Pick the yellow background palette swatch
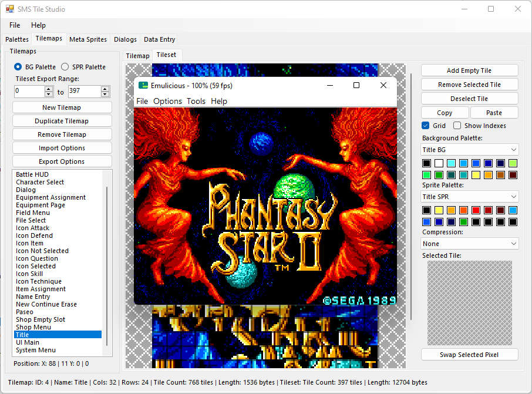Viewport: 532px width, 394px height. [x=476, y=175]
